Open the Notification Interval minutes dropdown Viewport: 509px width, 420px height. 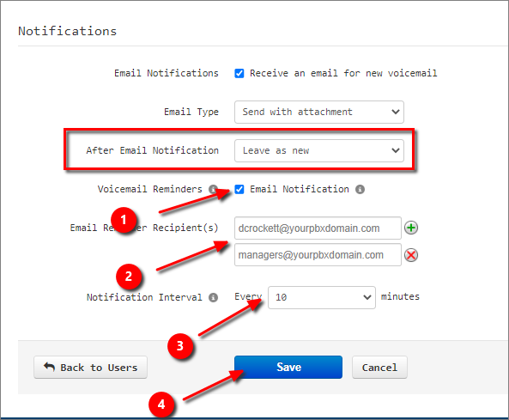point(322,297)
